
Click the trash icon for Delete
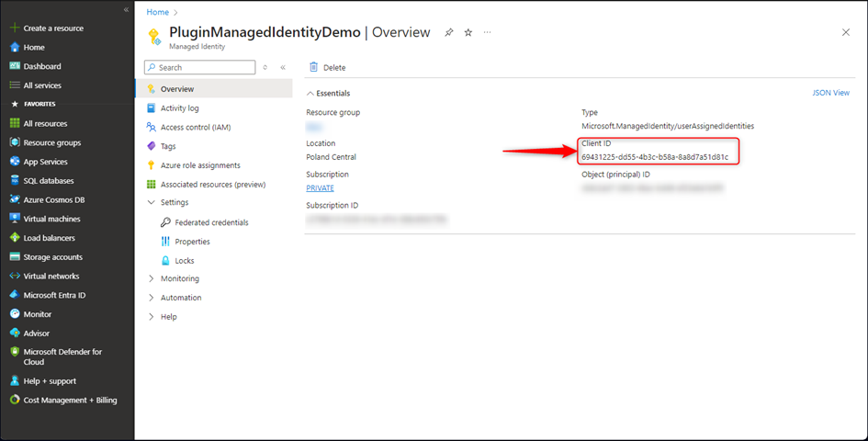tap(314, 67)
